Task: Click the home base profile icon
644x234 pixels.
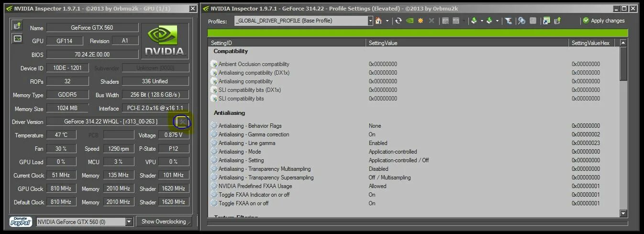Action: coord(378,21)
